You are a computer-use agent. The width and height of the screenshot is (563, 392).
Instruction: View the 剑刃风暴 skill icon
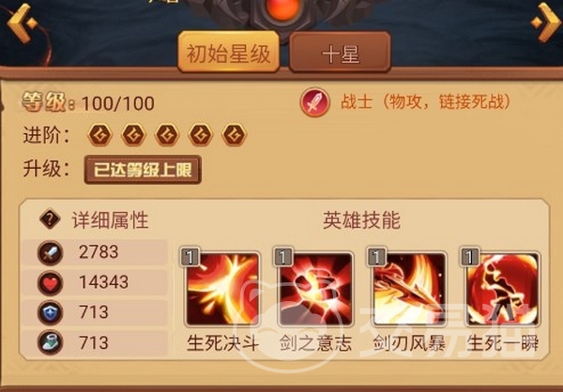point(409,289)
